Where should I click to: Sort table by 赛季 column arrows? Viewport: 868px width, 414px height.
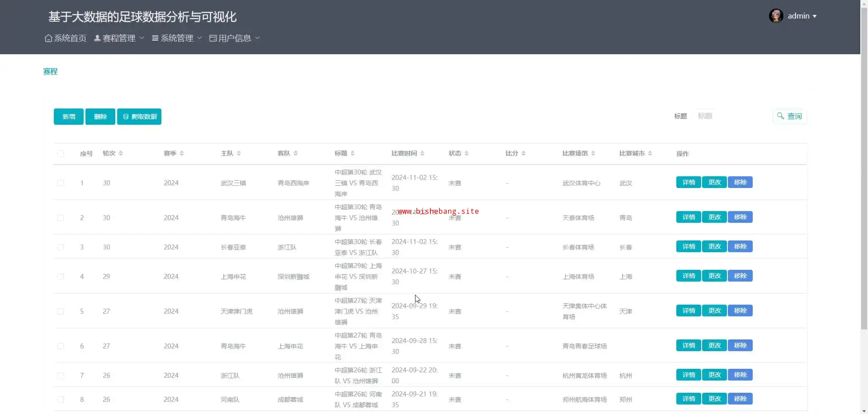pyautogui.click(x=182, y=154)
